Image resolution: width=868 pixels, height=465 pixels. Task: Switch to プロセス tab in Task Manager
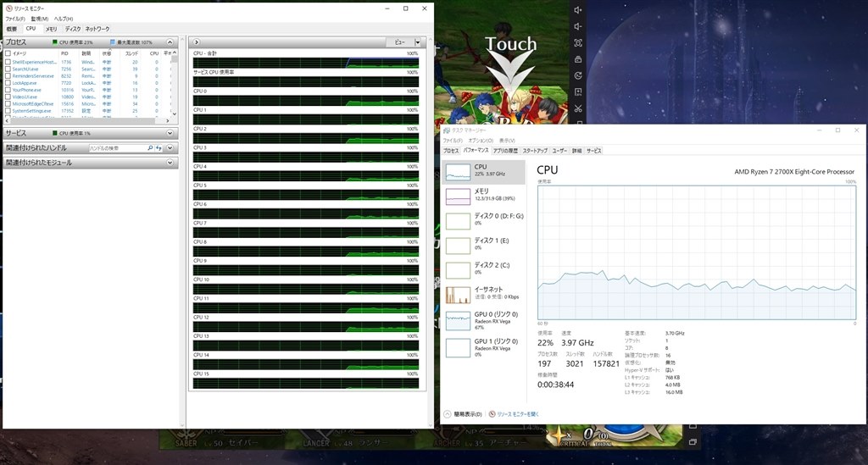click(451, 151)
